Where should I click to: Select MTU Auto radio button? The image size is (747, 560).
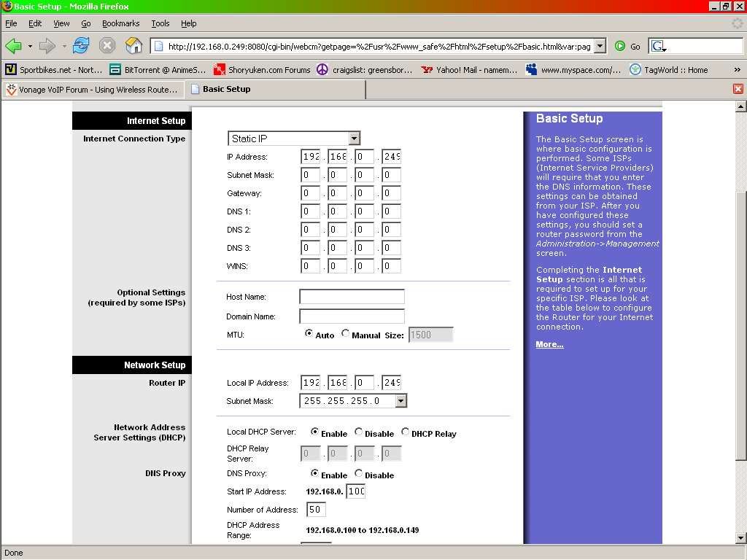coord(309,333)
